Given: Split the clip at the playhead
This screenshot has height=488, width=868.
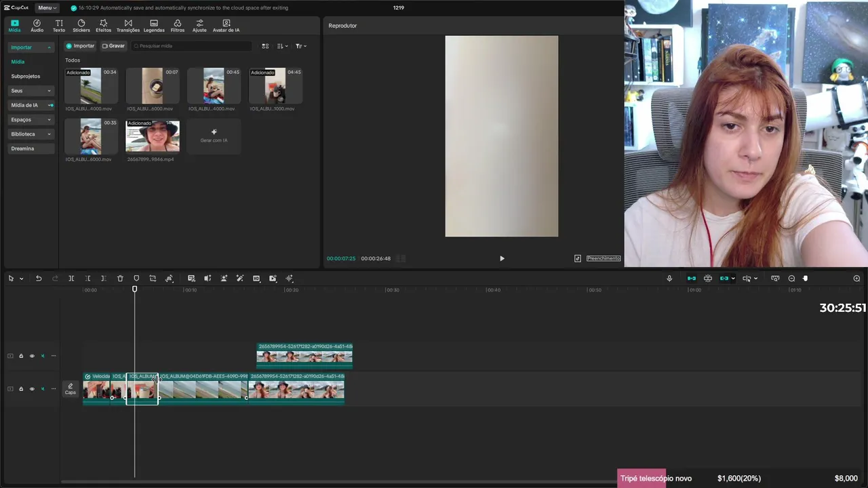Looking at the screenshot, I should coord(71,279).
